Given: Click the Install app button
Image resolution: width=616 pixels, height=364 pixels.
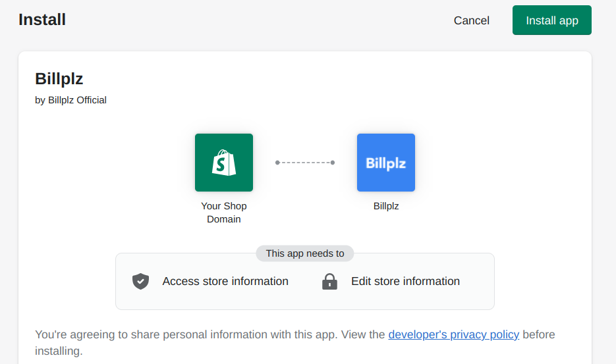Looking at the screenshot, I should 551,20.
